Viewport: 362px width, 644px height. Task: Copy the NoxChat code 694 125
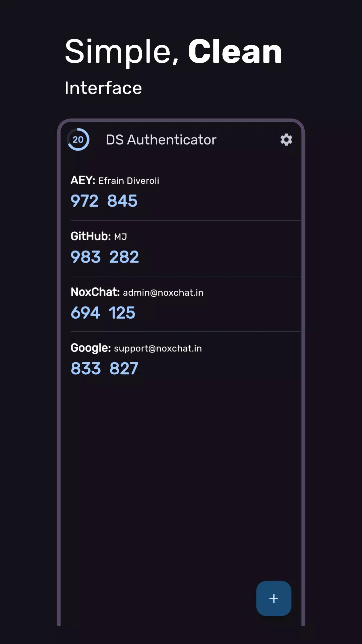click(103, 313)
